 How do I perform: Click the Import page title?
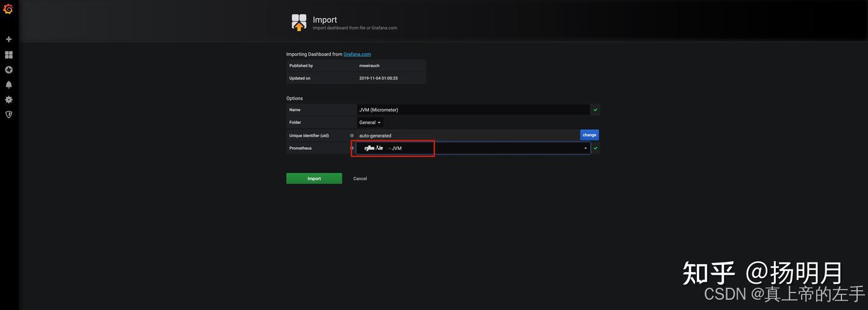click(325, 20)
